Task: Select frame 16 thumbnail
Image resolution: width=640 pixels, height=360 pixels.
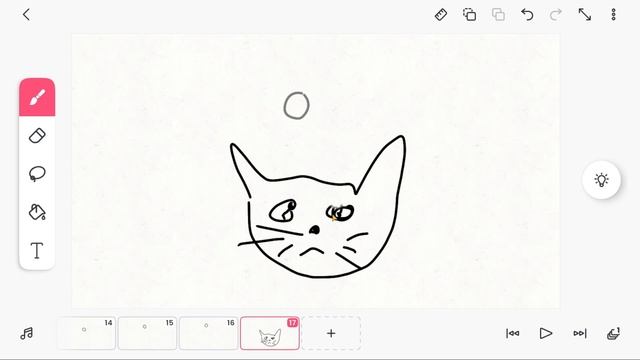Action: coord(209,333)
